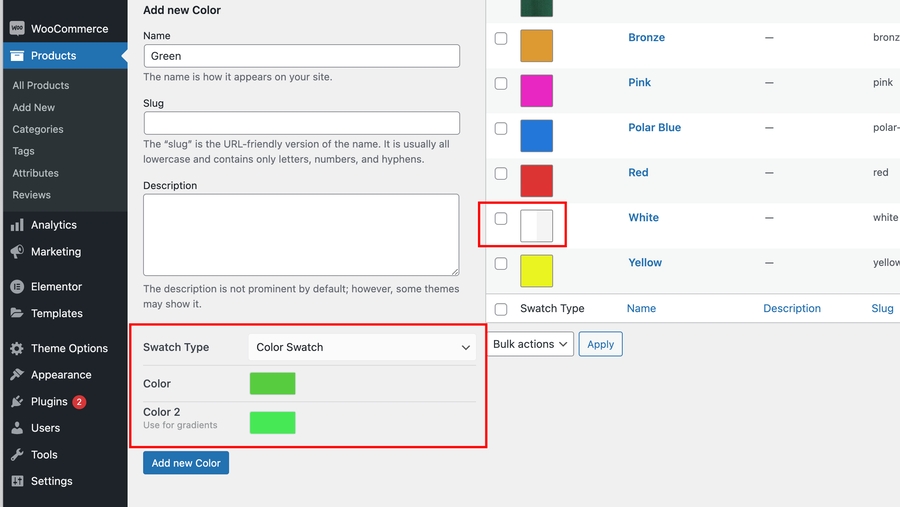Open the Yellow color term link
Screen dimensions: 900x507
(x=645, y=263)
